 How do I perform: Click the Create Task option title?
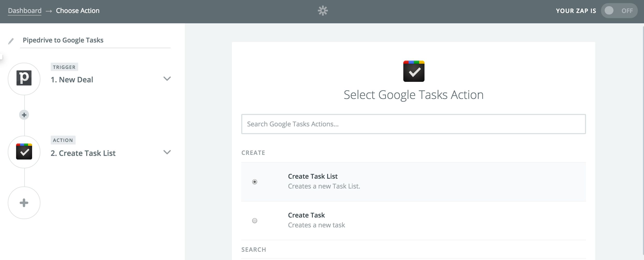click(x=306, y=215)
